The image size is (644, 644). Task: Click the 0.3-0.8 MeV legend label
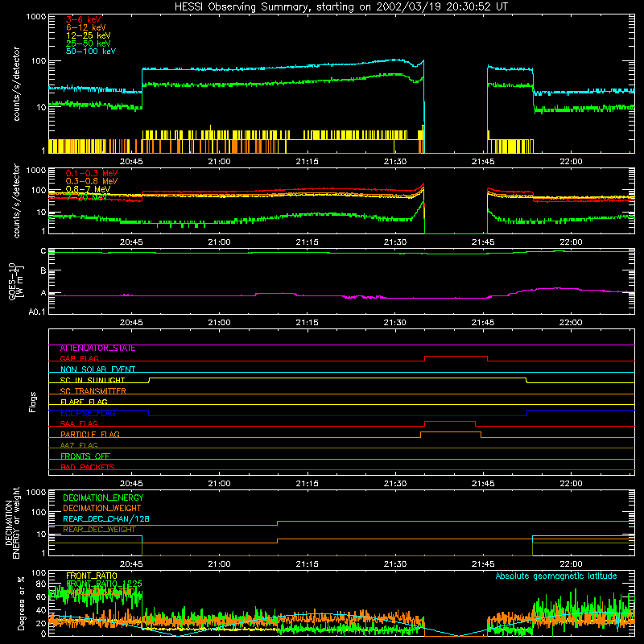[x=92, y=181]
